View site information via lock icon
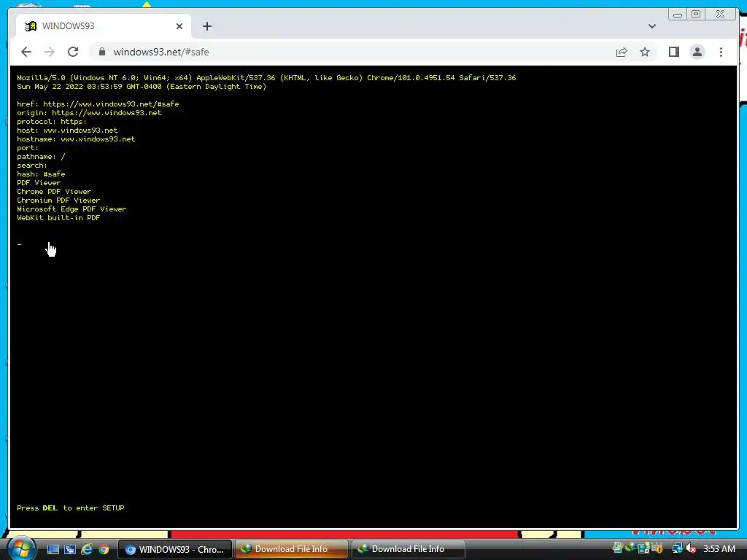The height and width of the screenshot is (560, 747). click(102, 52)
